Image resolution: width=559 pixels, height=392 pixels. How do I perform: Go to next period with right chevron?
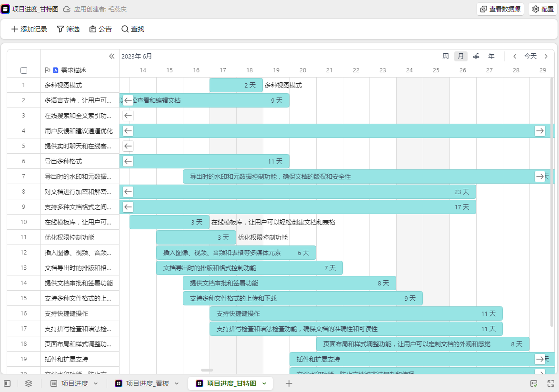coord(546,56)
